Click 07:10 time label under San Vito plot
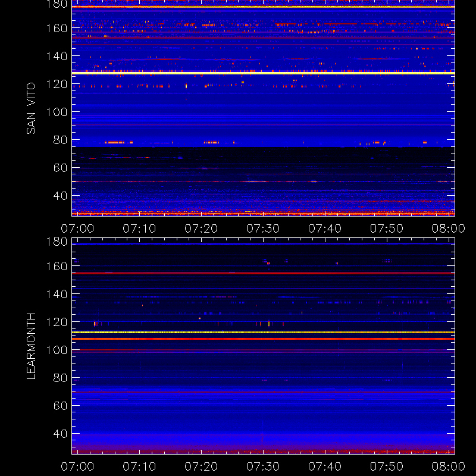The image size is (476, 476). pyautogui.click(x=139, y=228)
